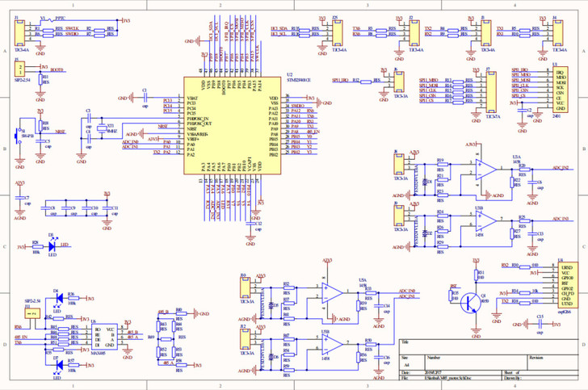Screen dimensions: 588x390
Task: Click the S1 SW-PB push button symbol
Action: point(18,136)
